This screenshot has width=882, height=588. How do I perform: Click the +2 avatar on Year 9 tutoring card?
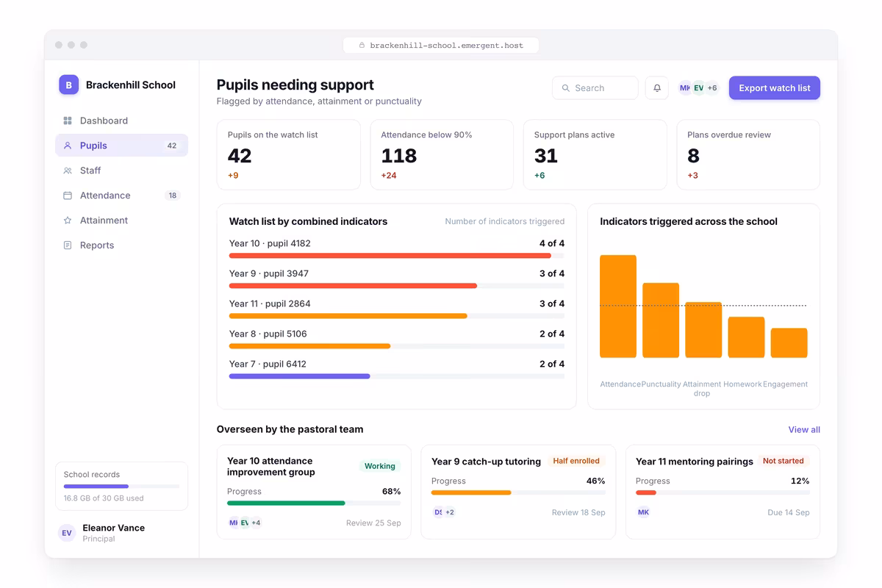[x=450, y=512]
